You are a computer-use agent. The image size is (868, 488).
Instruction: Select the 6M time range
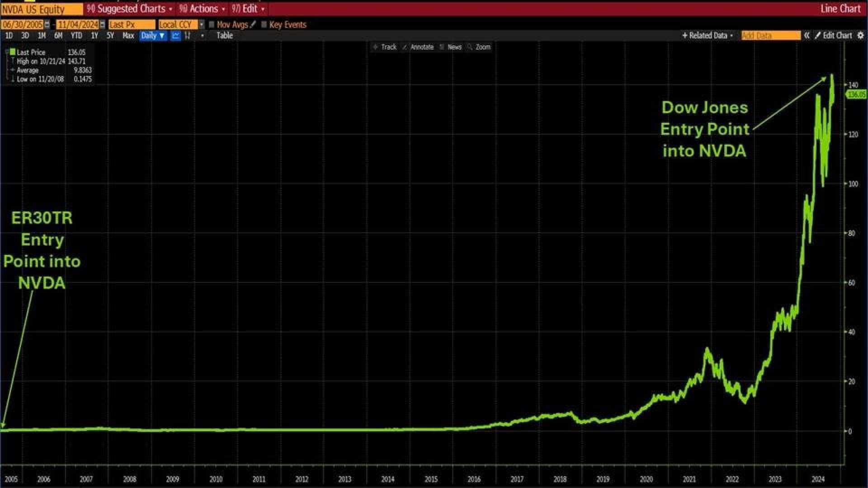point(58,35)
